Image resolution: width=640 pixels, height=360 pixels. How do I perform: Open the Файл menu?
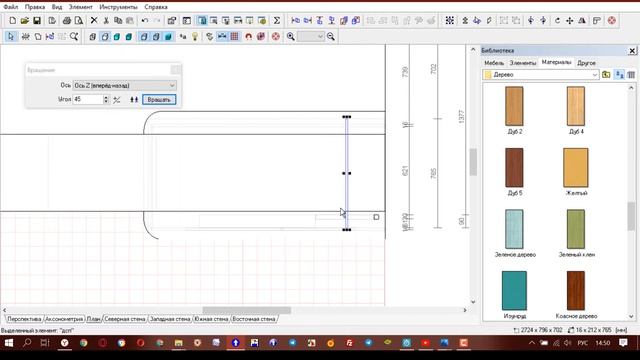click(11, 7)
